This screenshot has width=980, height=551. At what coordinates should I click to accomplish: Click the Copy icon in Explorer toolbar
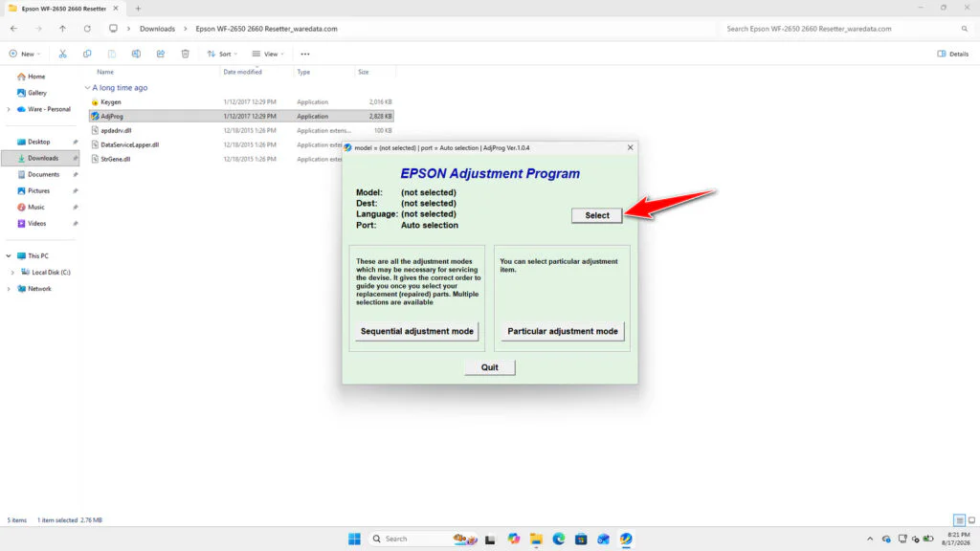(87, 54)
